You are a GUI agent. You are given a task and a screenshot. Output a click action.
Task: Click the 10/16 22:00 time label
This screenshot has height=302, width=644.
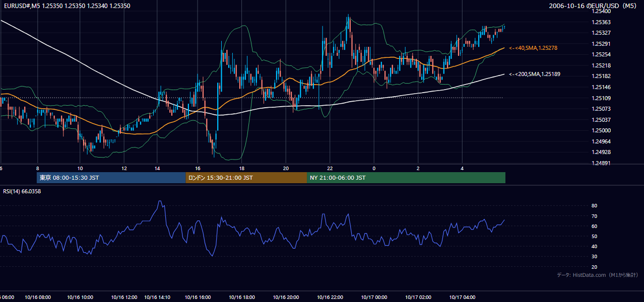click(x=330, y=297)
